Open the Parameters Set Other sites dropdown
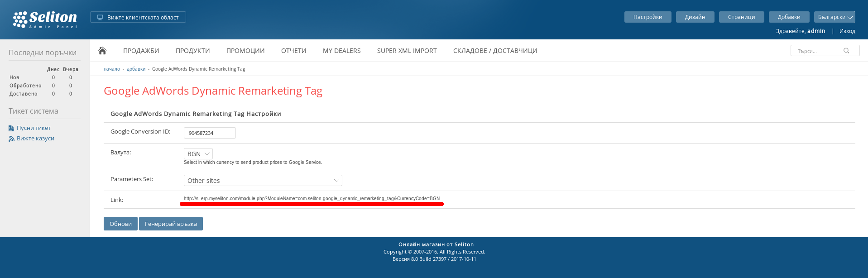 point(263,181)
